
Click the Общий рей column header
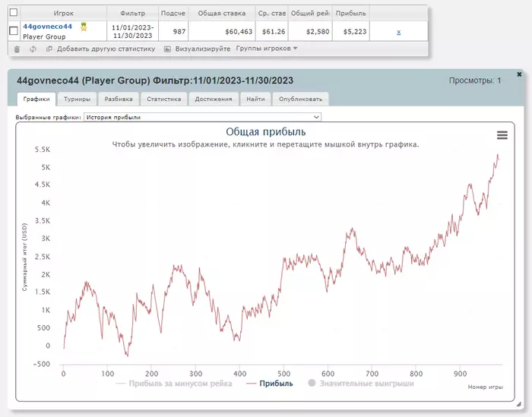pos(310,13)
